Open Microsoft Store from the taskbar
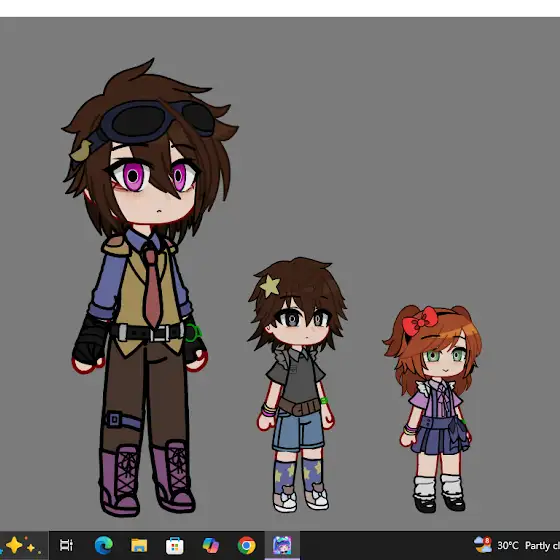Viewport: 560px width, 560px height. pyautogui.click(x=175, y=546)
